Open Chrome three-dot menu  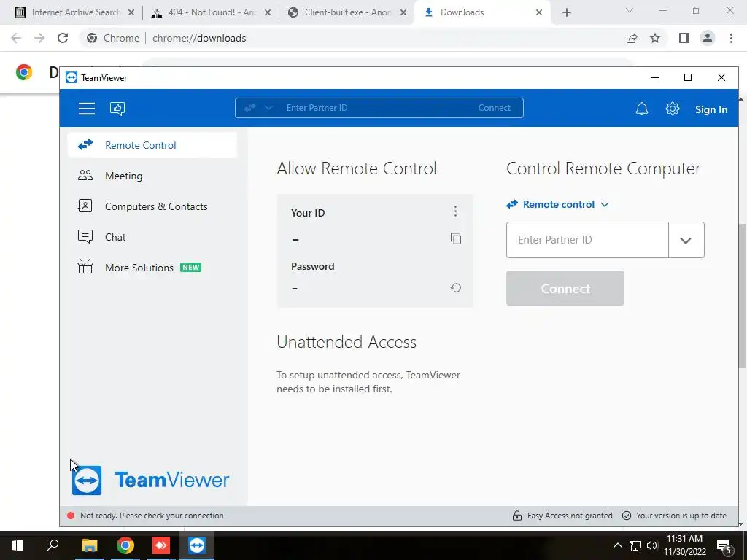coord(731,38)
